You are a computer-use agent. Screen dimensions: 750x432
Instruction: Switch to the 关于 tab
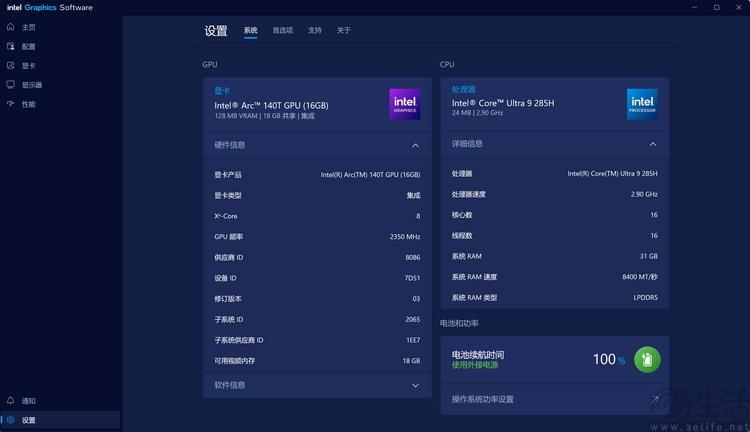[x=343, y=30]
